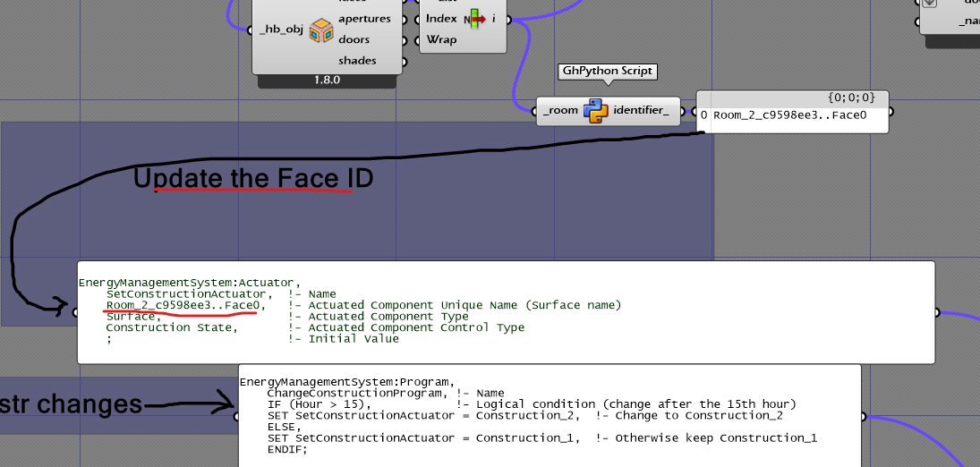The height and width of the screenshot is (467, 980).
Task: Click the output grip of the Program panel
Action: 863,416
